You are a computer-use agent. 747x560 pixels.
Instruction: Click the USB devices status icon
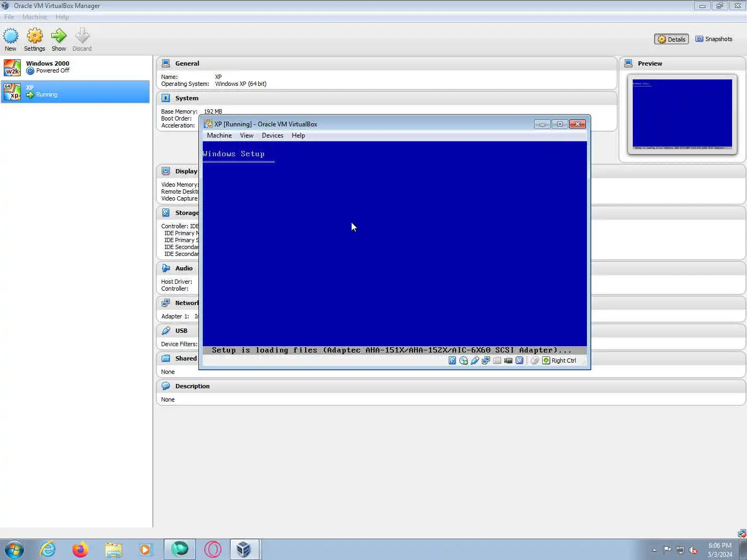(x=475, y=361)
